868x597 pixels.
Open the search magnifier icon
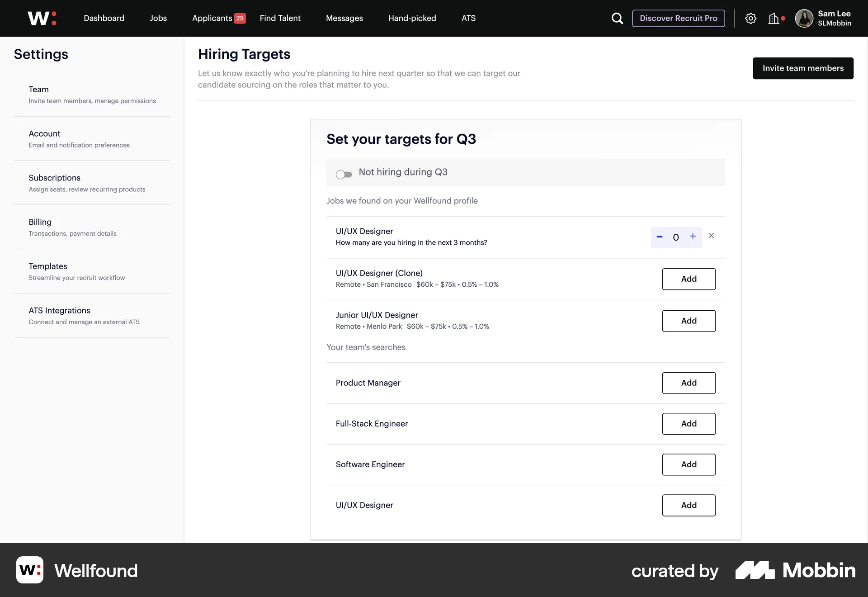[617, 19]
